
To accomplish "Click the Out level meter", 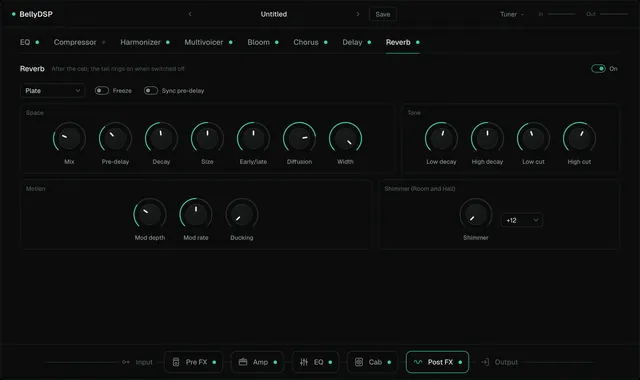I will (614, 14).
